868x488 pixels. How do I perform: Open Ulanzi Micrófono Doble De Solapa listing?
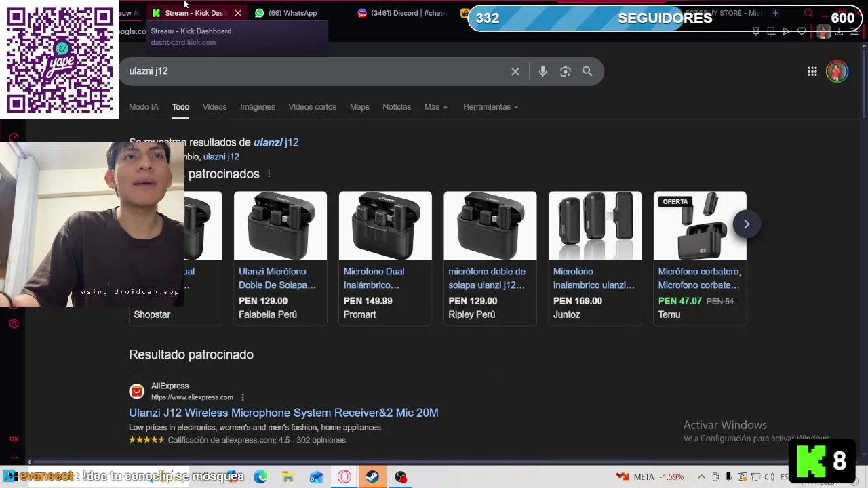[277, 278]
